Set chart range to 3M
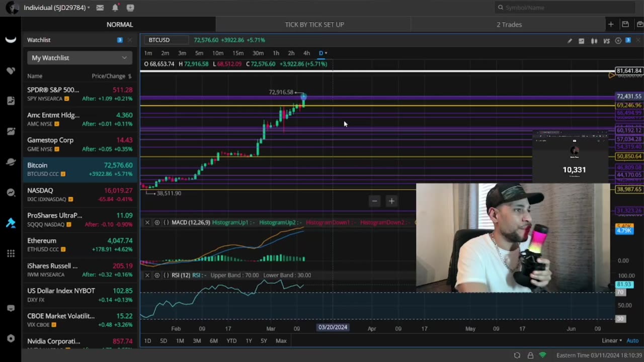Screen dimensions: 644x362 coord(197,340)
